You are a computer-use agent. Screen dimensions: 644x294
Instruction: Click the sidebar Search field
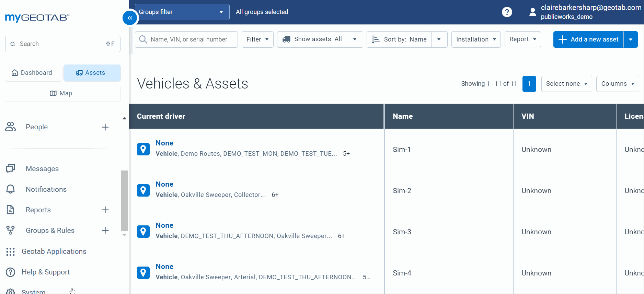(63, 44)
